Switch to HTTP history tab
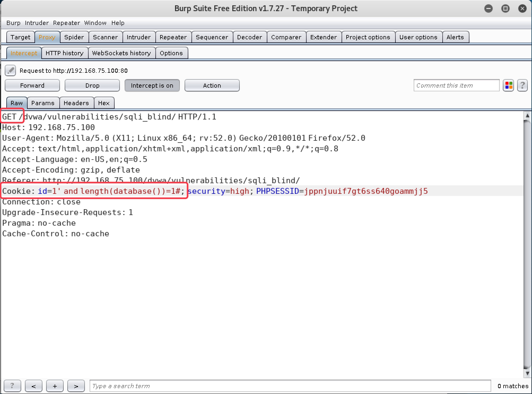Screen dimensions: 532x394 pyautogui.click(x=64, y=53)
